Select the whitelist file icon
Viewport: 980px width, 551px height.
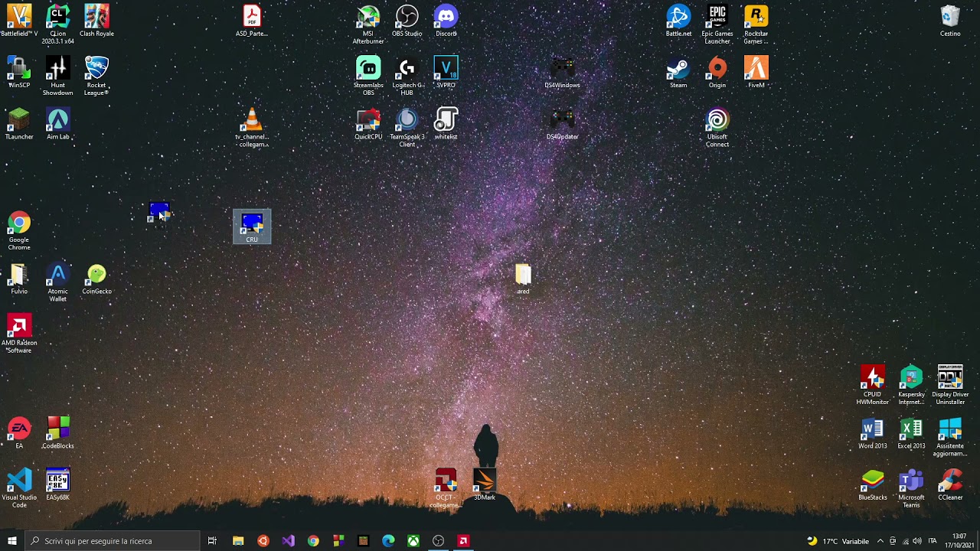[446, 123]
